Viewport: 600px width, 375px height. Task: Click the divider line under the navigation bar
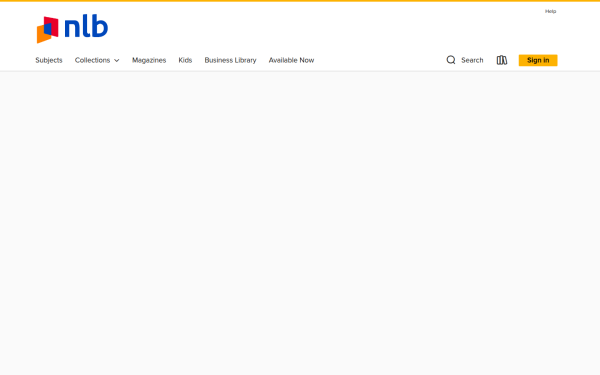pos(300,71)
